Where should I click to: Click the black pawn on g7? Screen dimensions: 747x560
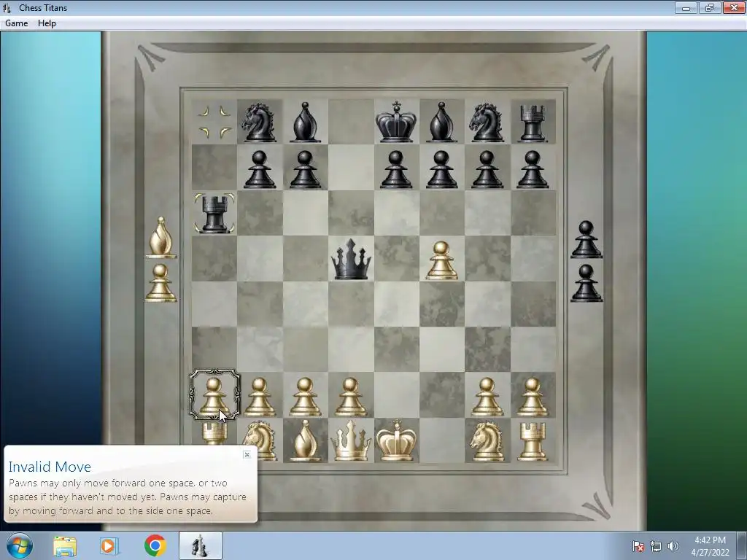tap(487, 169)
